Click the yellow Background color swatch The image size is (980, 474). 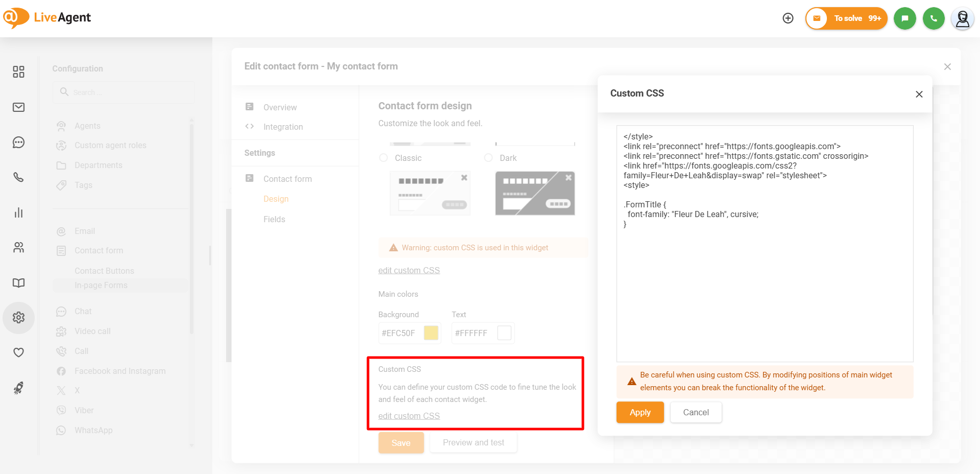[431, 333]
